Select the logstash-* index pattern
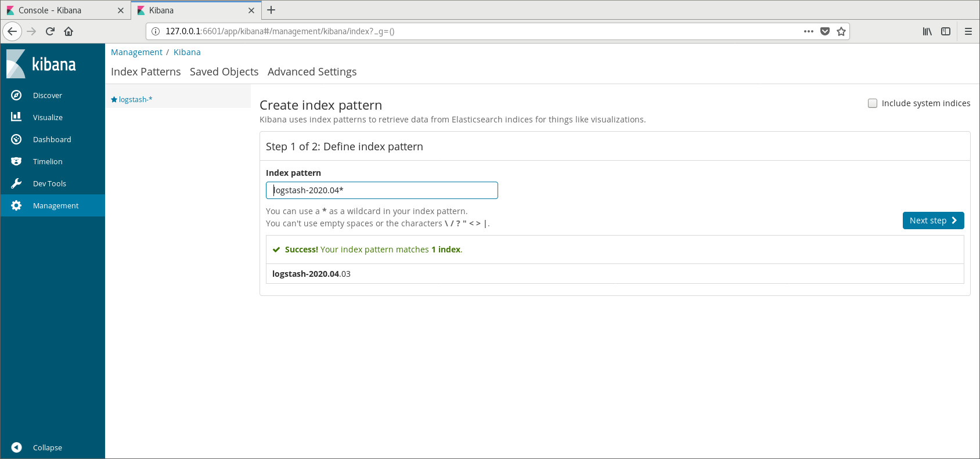Screen dimensions: 980x459 coord(135,100)
